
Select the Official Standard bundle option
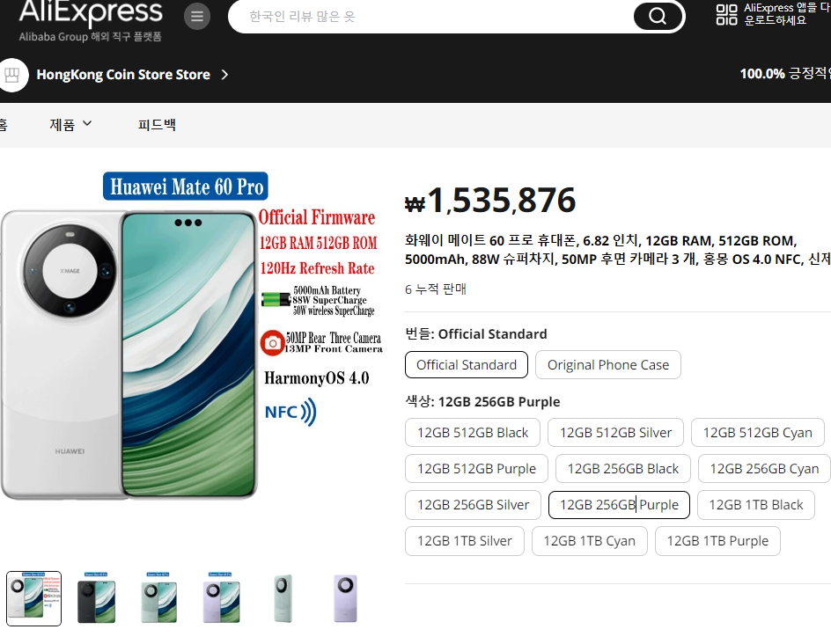coord(467,365)
